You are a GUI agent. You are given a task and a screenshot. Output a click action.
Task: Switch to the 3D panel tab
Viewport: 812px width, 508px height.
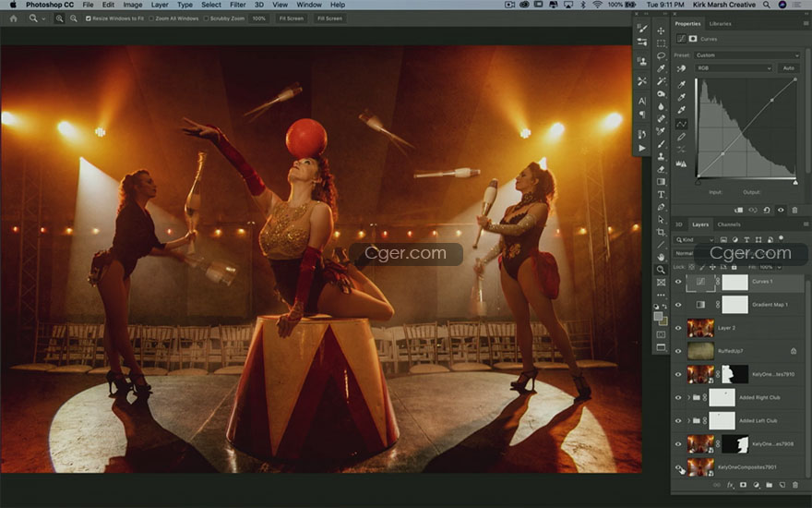click(679, 224)
